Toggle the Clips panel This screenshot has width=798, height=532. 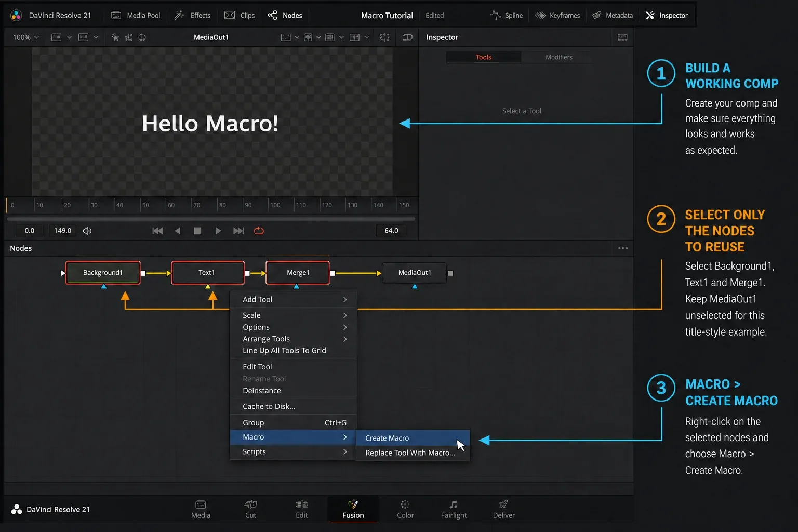pos(239,16)
